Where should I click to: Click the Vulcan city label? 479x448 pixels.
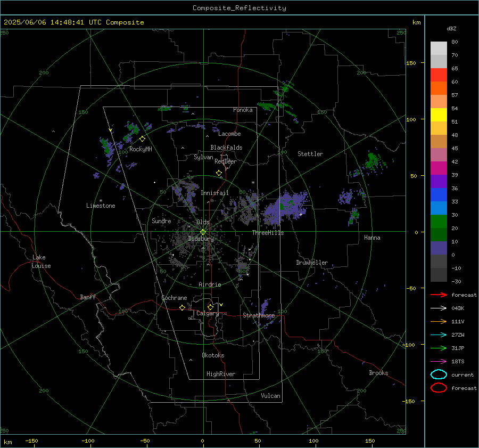(x=270, y=396)
